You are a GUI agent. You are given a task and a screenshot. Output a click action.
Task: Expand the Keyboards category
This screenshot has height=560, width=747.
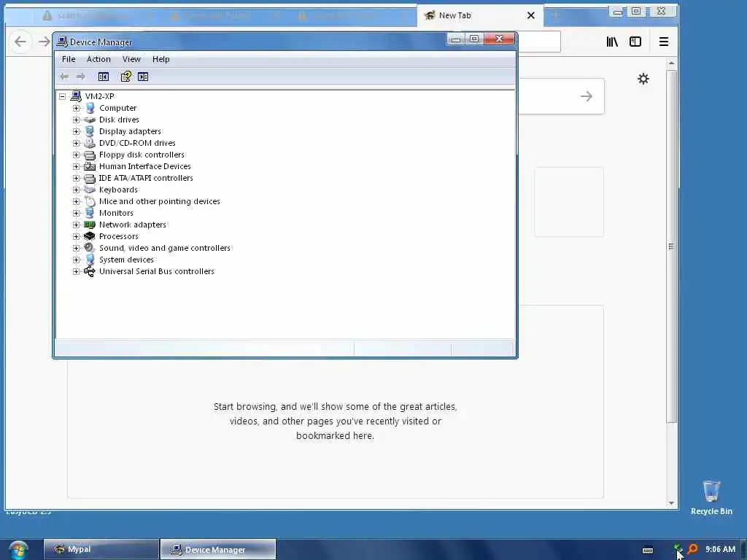click(x=76, y=190)
